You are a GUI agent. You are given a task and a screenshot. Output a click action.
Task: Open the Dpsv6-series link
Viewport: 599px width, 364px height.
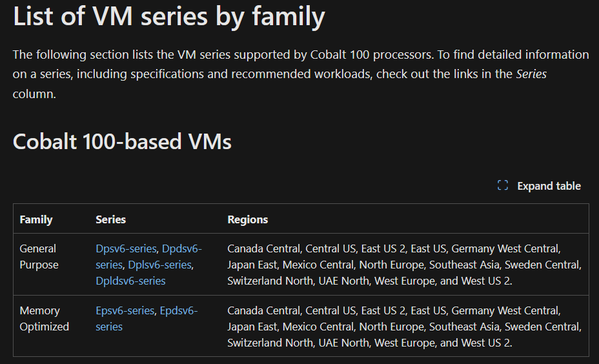click(126, 248)
